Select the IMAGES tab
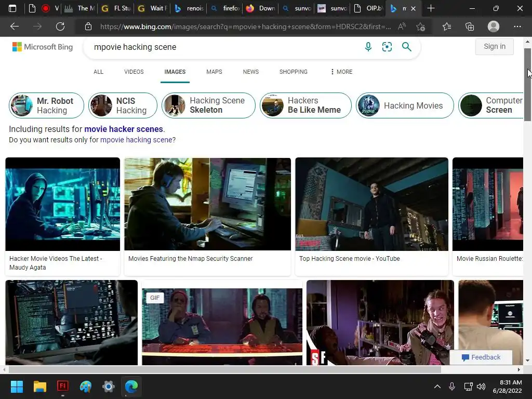The width and height of the screenshot is (532, 399). point(175,72)
